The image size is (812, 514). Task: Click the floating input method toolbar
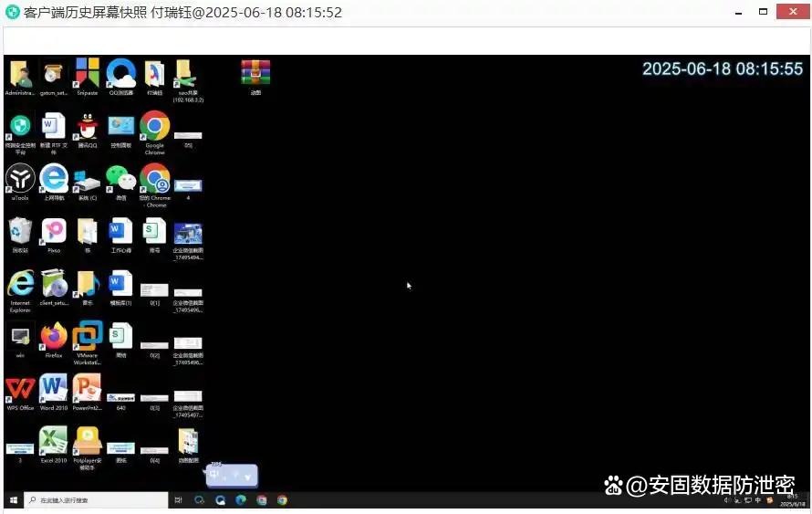tap(232, 475)
